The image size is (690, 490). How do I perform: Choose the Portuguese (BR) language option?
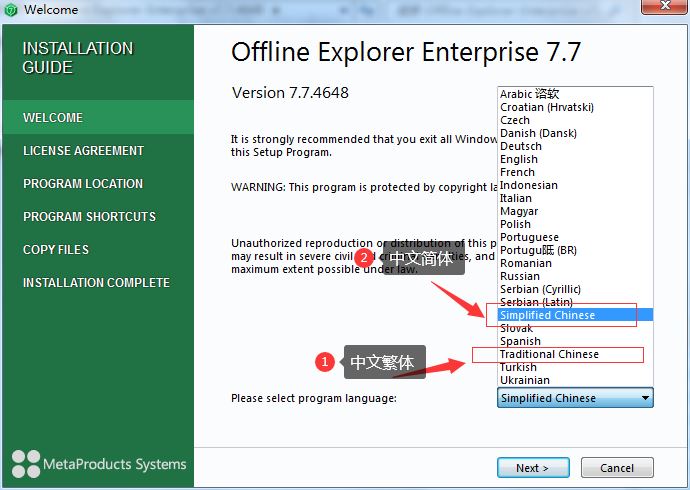[575, 250]
